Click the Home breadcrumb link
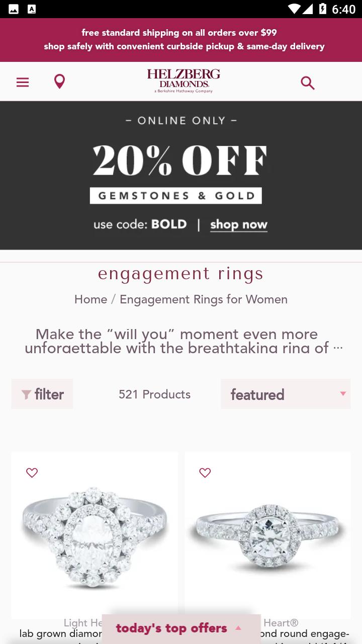The image size is (362, 644). [90, 299]
